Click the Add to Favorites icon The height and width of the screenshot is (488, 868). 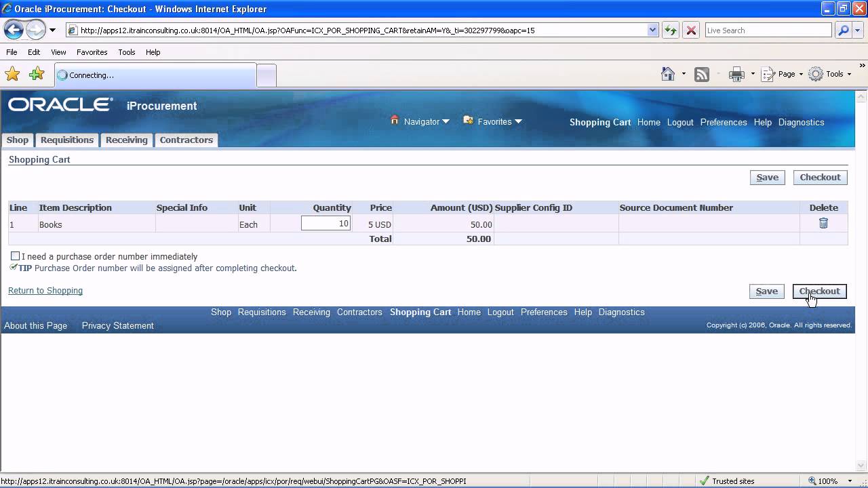tap(37, 74)
